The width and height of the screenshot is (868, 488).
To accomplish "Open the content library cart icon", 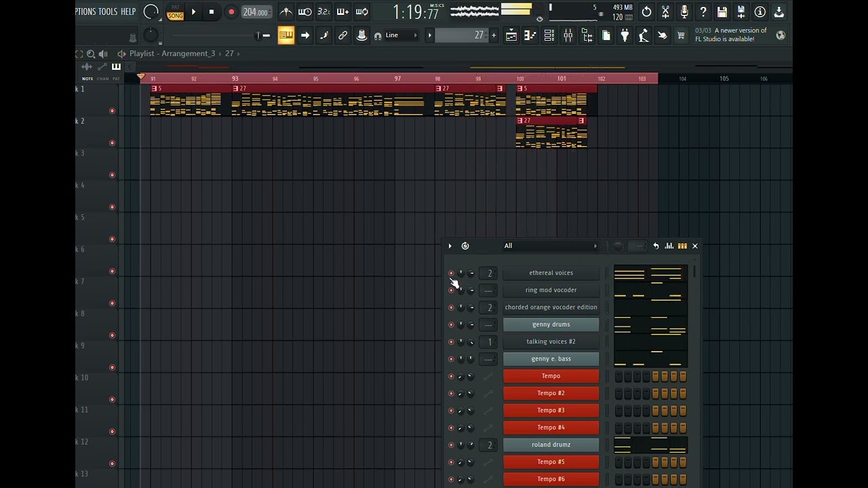I will point(682,35).
